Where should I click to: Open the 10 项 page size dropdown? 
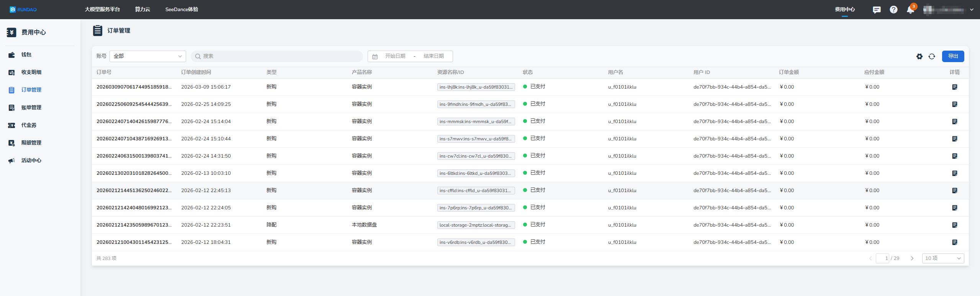[x=943, y=258]
